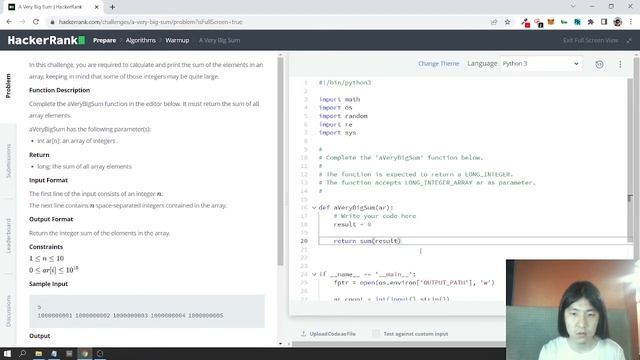
Task: Click the share page icon in address bar
Action: (x=494, y=22)
